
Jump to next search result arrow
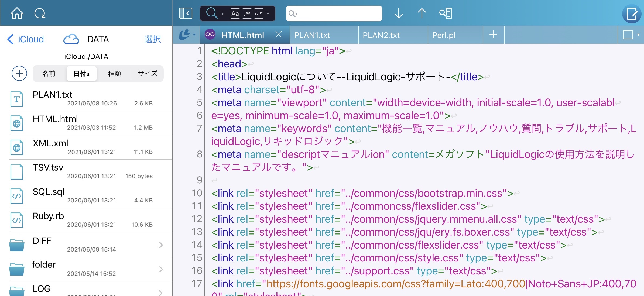(x=398, y=13)
